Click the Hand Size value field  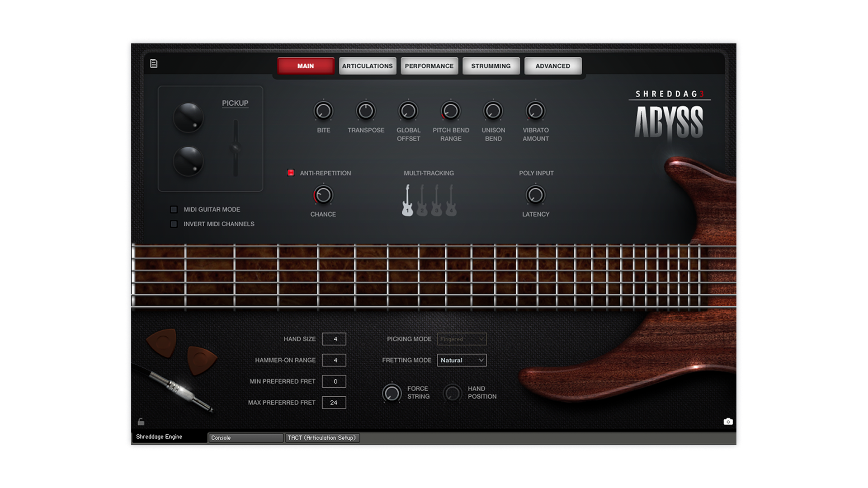pyautogui.click(x=334, y=339)
